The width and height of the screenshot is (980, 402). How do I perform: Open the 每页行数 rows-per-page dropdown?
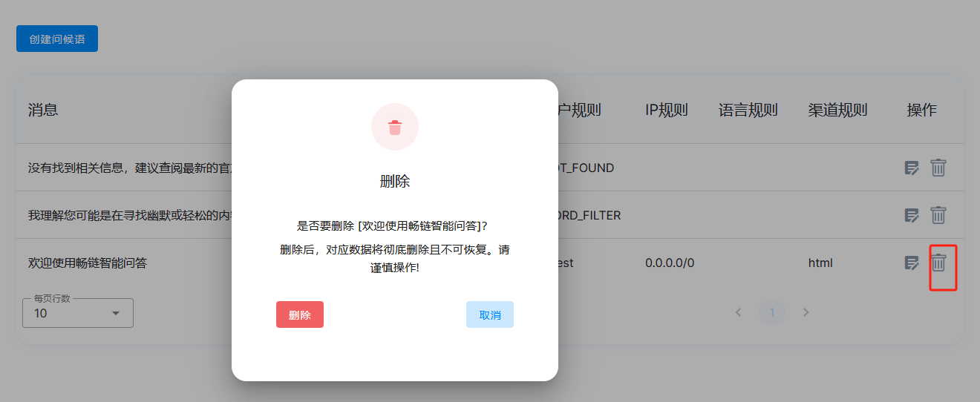[x=78, y=313]
